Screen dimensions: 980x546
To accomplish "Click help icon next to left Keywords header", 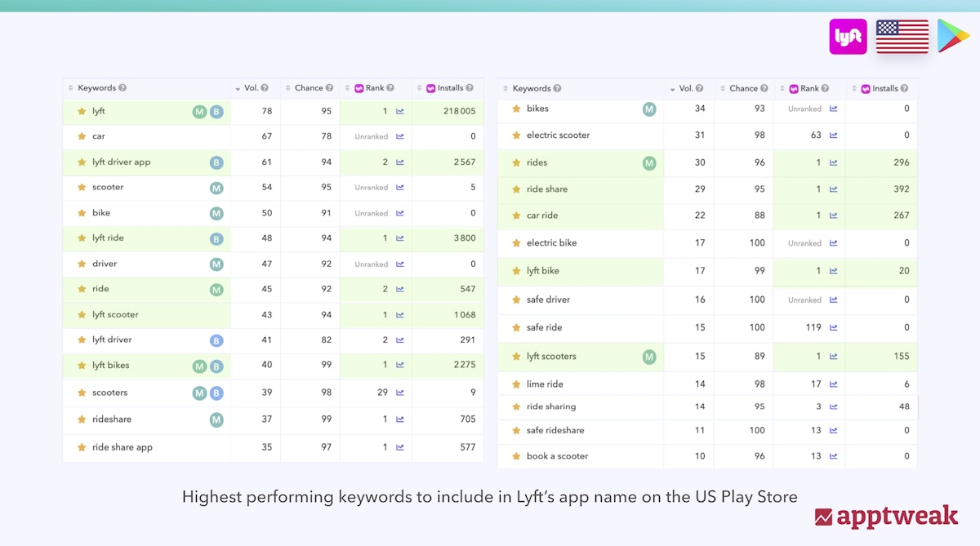I will 122,88.
